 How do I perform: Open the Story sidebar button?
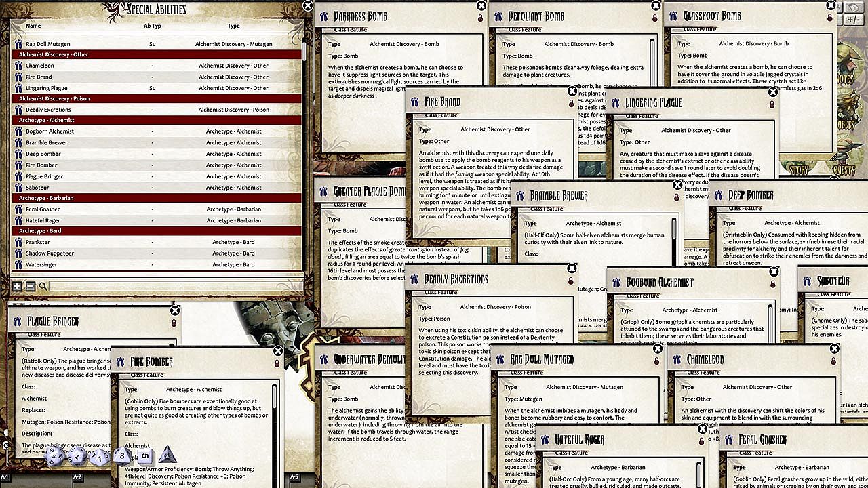[x=797, y=169]
